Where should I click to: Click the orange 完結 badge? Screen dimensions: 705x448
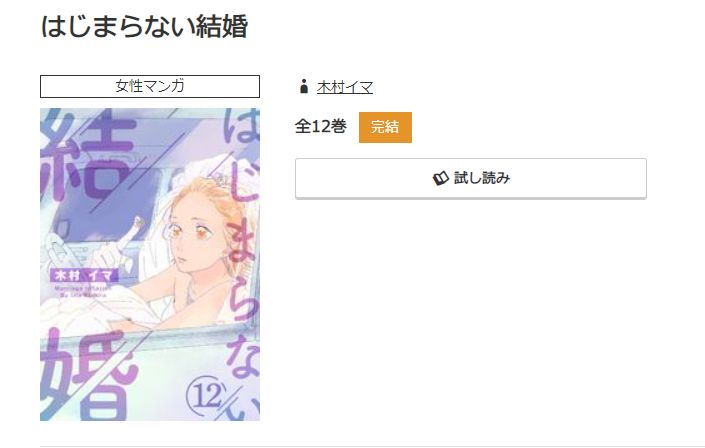coord(385,127)
